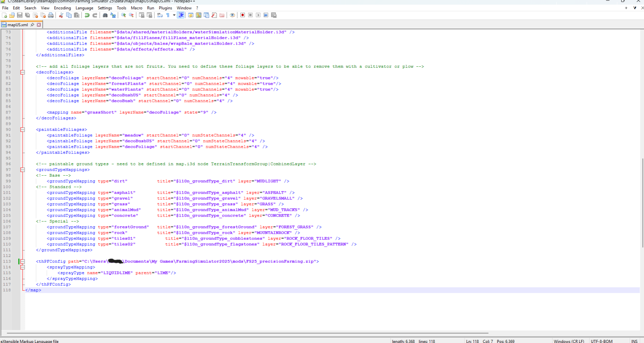This screenshot has width=644, height=343.
Task: Click the Open file folder icon
Action: point(12,15)
